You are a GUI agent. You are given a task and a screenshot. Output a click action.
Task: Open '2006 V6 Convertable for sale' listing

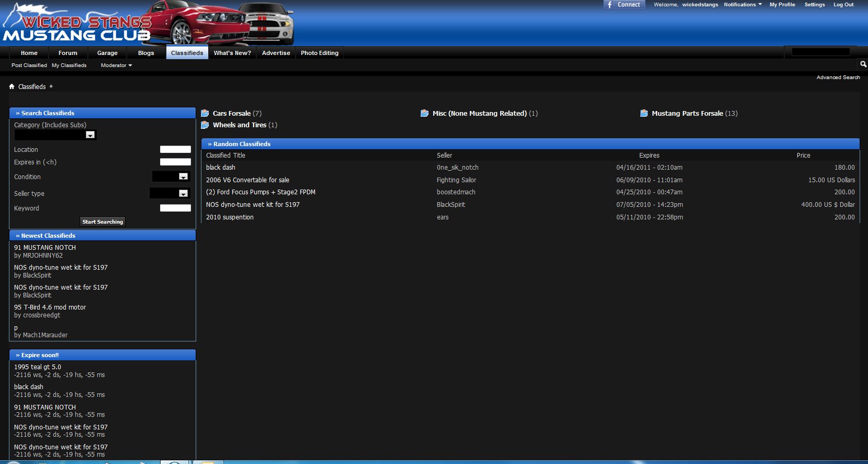coord(247,180)
